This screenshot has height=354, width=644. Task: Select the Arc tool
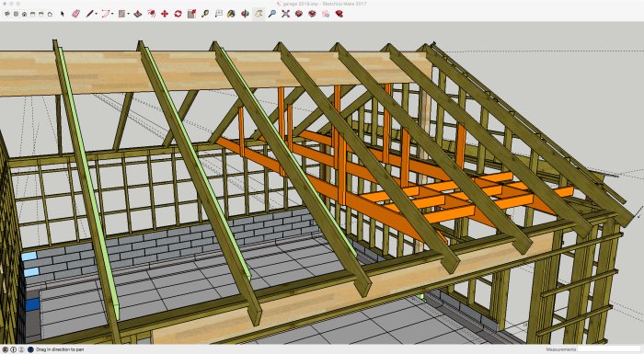point(106,14)
